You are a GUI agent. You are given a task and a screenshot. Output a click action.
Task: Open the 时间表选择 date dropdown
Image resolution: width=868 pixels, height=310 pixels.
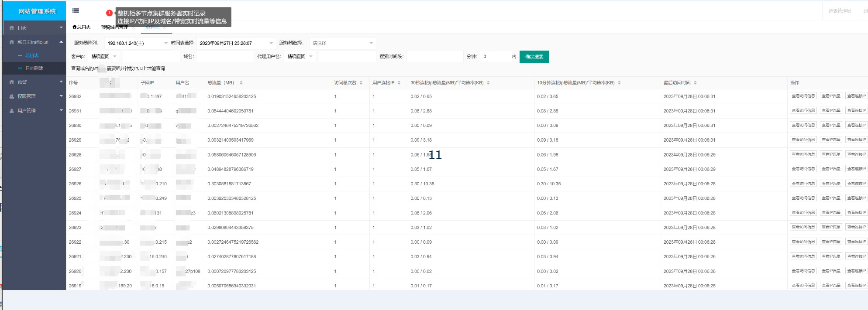point(236,43)
